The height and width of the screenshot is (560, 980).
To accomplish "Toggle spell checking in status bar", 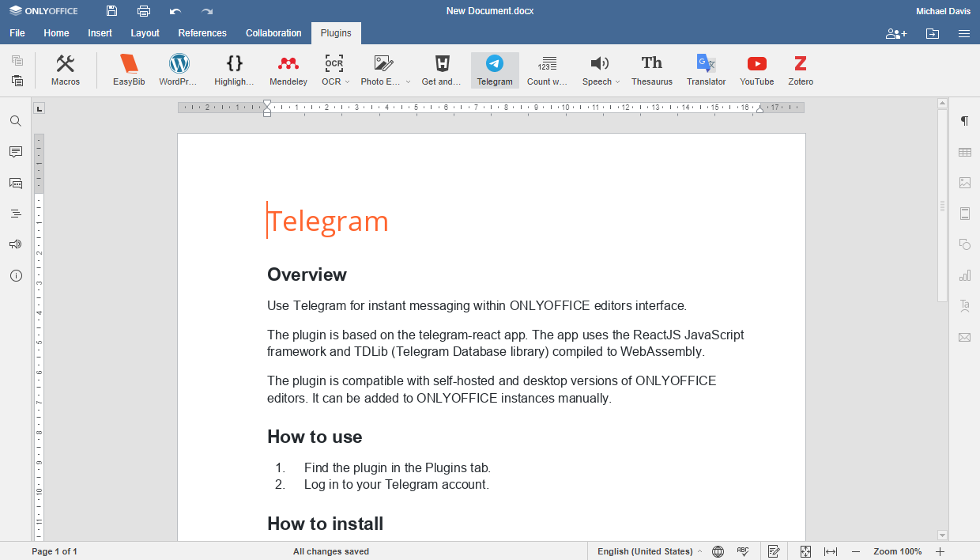I will click(x=743, y=551).
